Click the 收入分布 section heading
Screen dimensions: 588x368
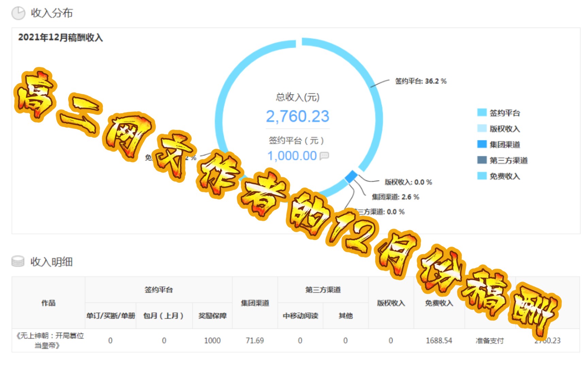click(52, 13)
